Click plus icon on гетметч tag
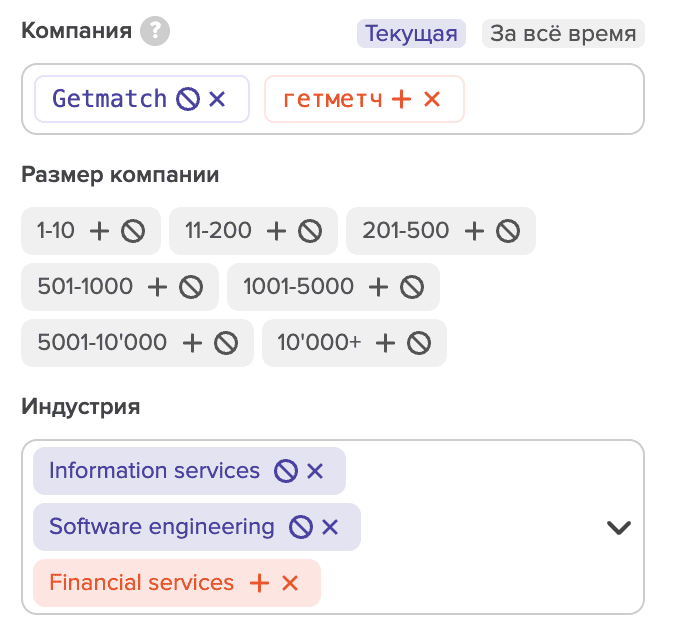Image resolution: width=684 pixels, height=623 pixels. click(x=401, y=99)
